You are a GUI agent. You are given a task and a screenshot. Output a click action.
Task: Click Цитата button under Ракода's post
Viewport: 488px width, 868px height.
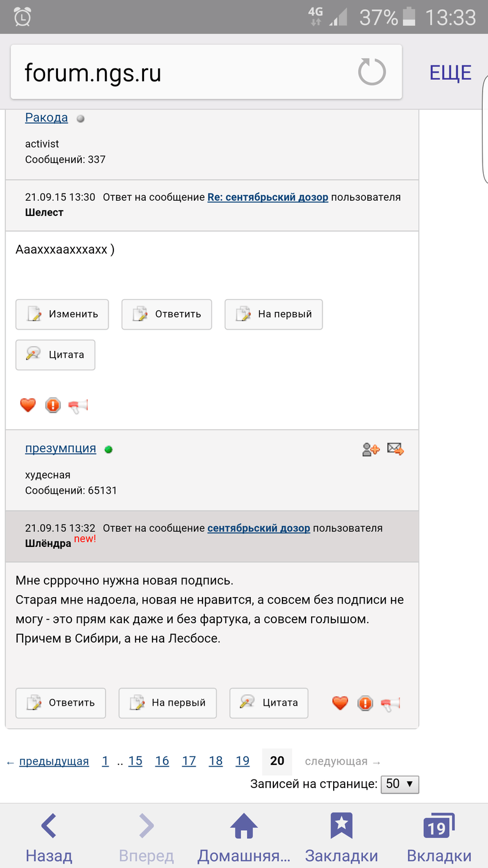56,355
